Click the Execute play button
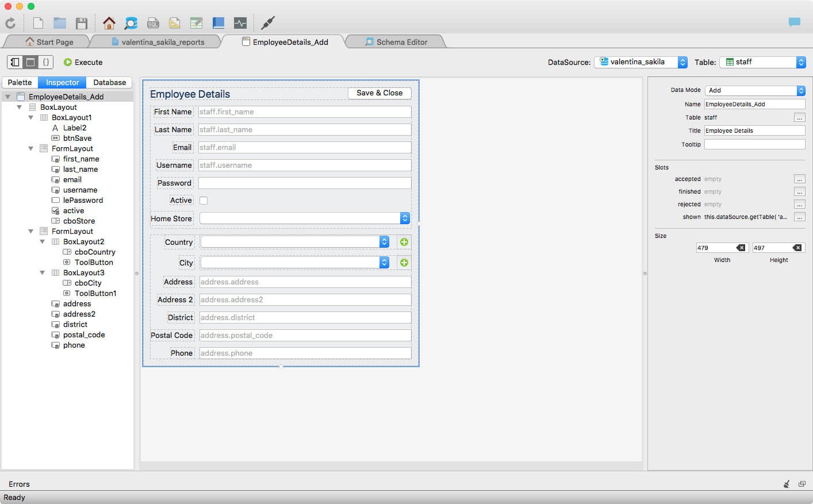 83,62
